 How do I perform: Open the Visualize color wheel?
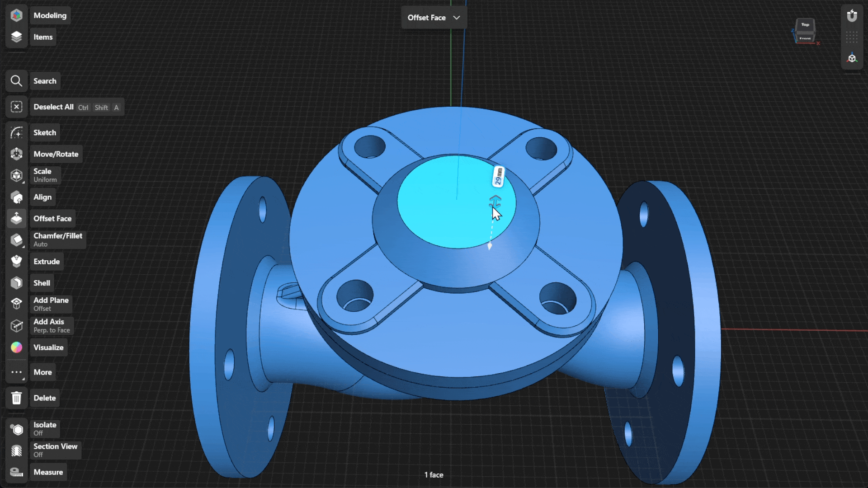click(x=17, y=347)
